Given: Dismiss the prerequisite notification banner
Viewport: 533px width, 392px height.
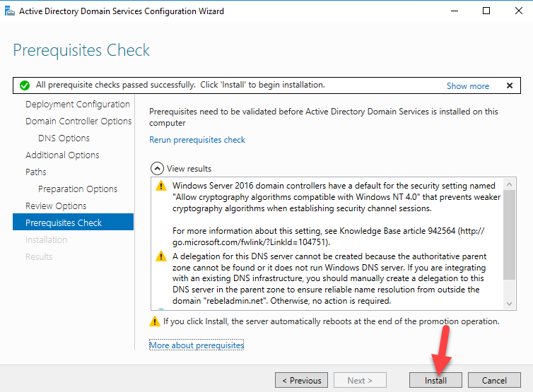Looking at the screenshot, I should coord(509,85).
